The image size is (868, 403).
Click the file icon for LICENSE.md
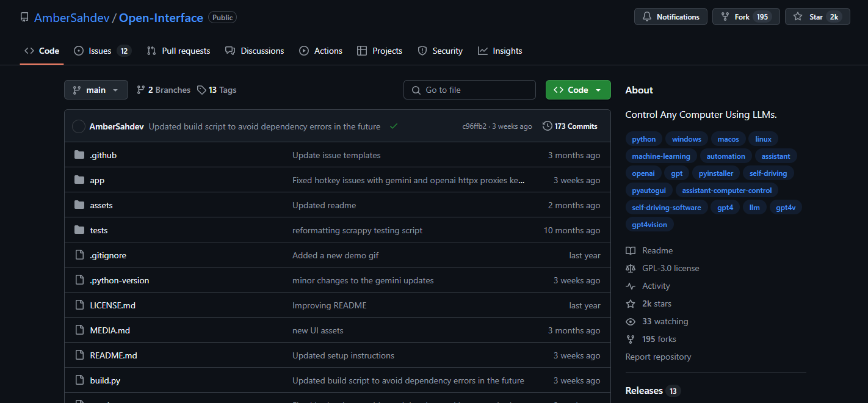79,305
